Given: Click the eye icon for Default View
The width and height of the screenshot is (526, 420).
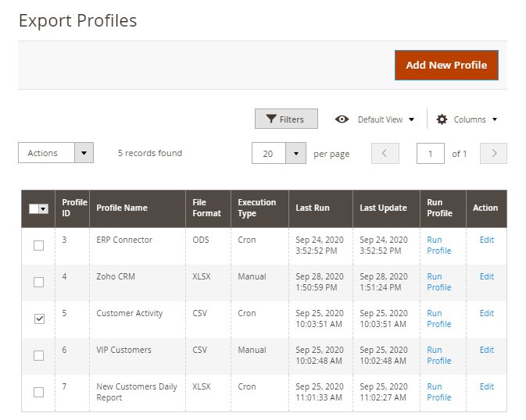Looking at the screenshot, I should click(342, 119).
